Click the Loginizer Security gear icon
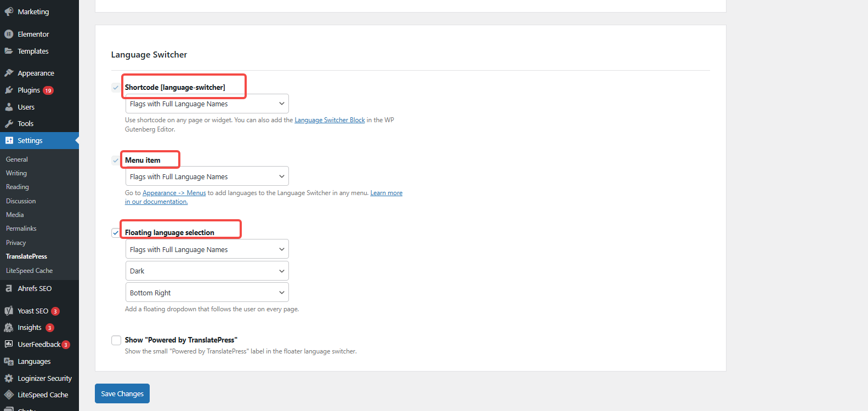The image size is (868, 411). [9, 378]
